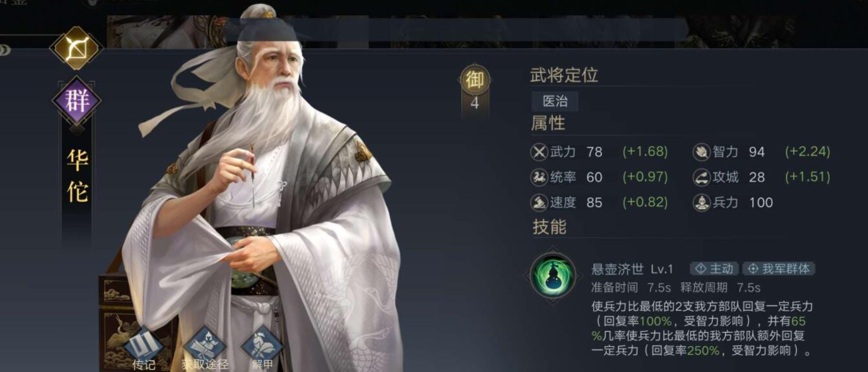
Task: Click the 悬壶济世 skill name text
Action: click(617, 269)
